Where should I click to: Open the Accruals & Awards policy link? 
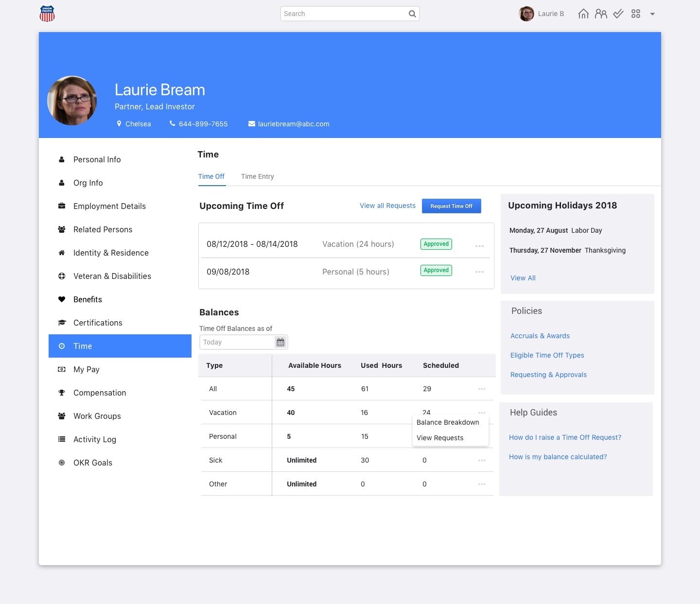click(540, 336)
